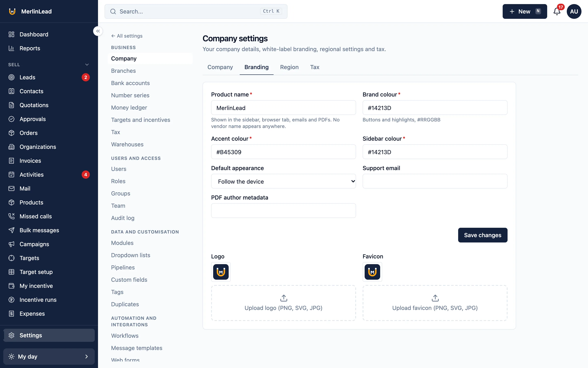Click the Incentive runs coin icon
The width and height of the screenshot is (588, 368).
11,300
